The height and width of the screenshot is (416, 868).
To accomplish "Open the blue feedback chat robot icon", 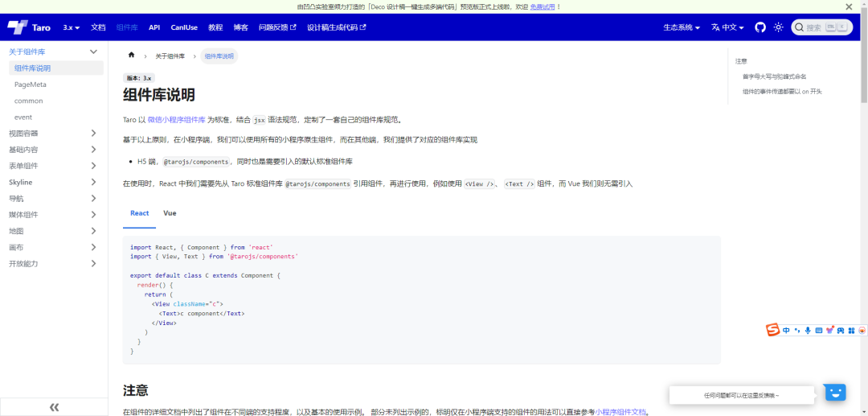I will click(x=836, y=392).
